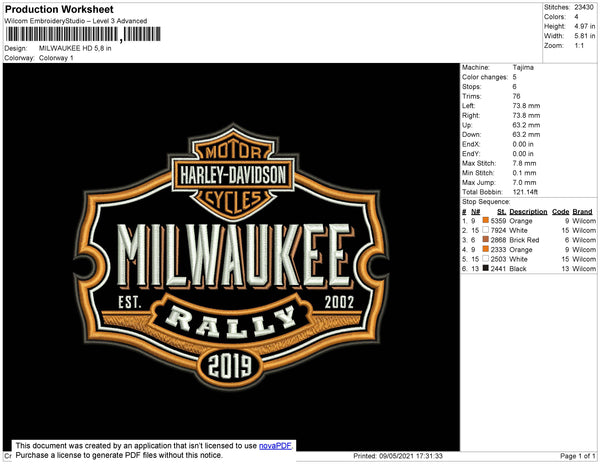
Task: Open the novaPDF link in the notice
Action: click(275, 446)
